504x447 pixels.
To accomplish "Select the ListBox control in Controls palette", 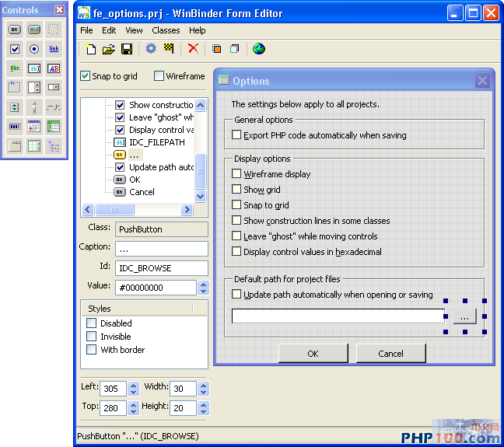I will 34,87.
